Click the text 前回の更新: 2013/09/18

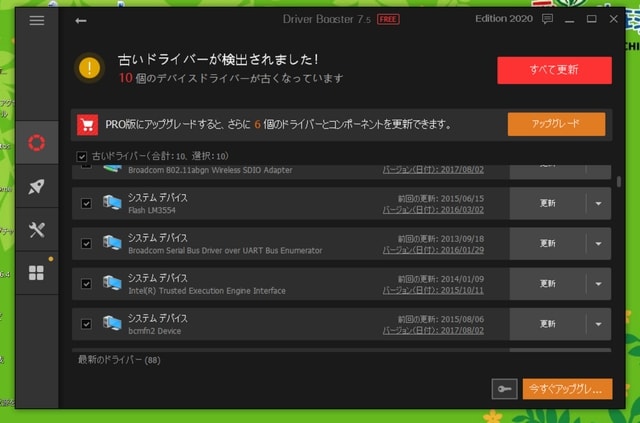441,239
